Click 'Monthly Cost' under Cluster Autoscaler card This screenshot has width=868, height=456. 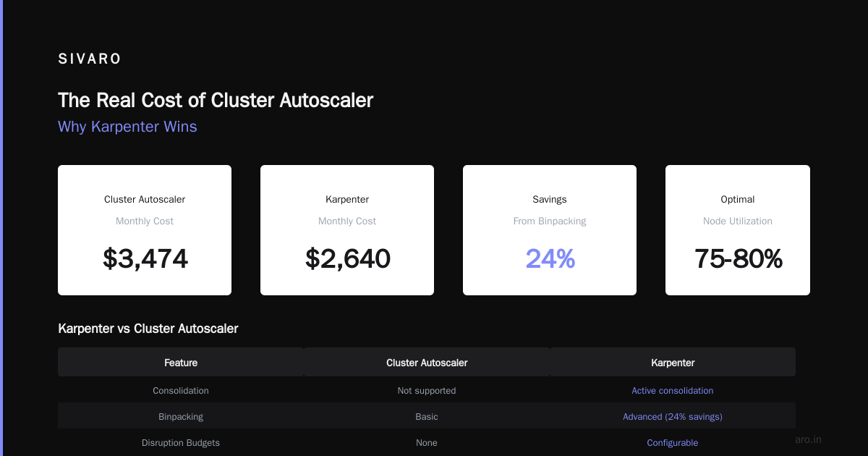(x=145, y=221)
